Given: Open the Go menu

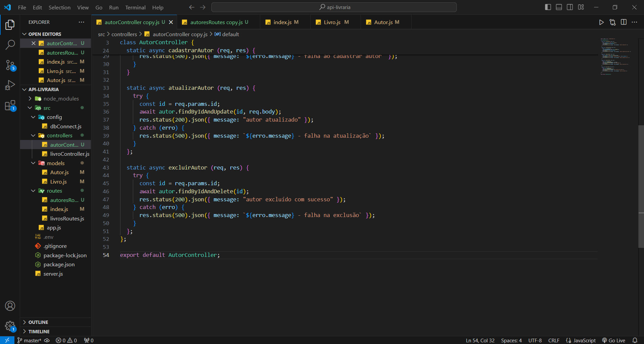Looking at the screenshot, I should click(x=99, y=7).
